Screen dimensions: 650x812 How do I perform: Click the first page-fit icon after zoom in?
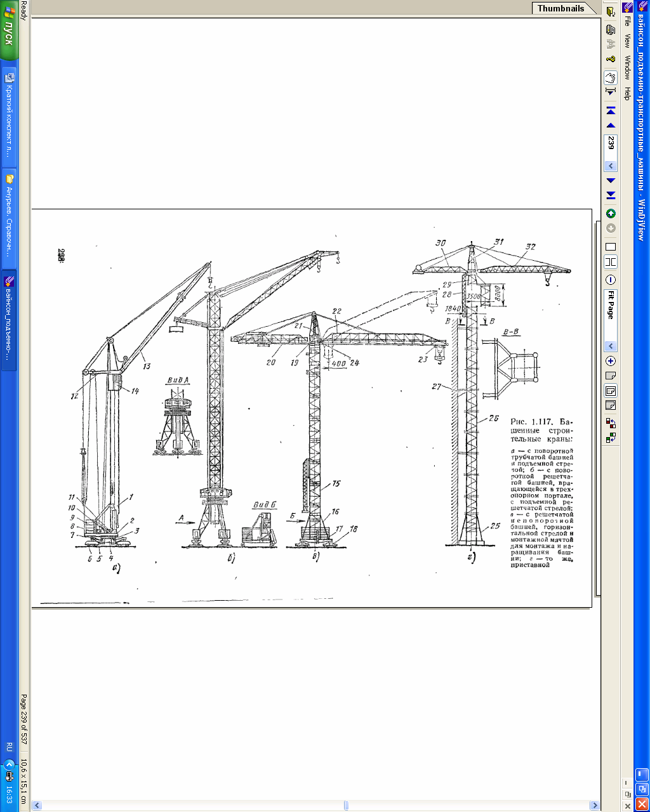pos(611,376)
